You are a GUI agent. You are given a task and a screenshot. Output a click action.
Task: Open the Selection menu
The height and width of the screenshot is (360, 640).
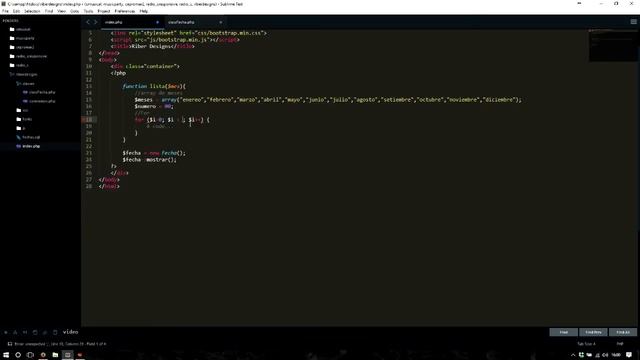click(32, 11)
